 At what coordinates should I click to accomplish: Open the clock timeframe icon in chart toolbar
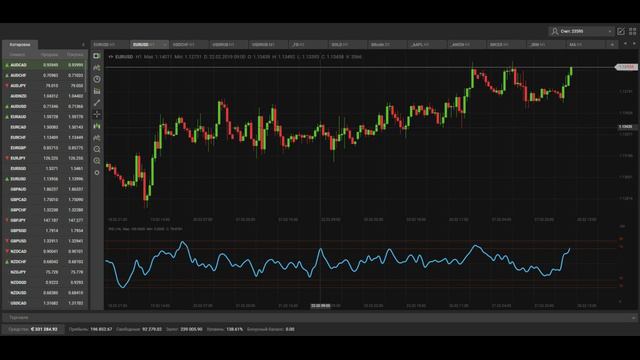coord(97,79)
